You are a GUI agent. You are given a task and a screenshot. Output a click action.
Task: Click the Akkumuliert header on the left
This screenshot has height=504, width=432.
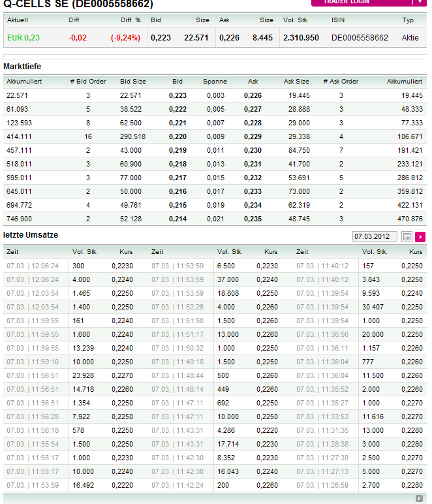pos(23,82)
